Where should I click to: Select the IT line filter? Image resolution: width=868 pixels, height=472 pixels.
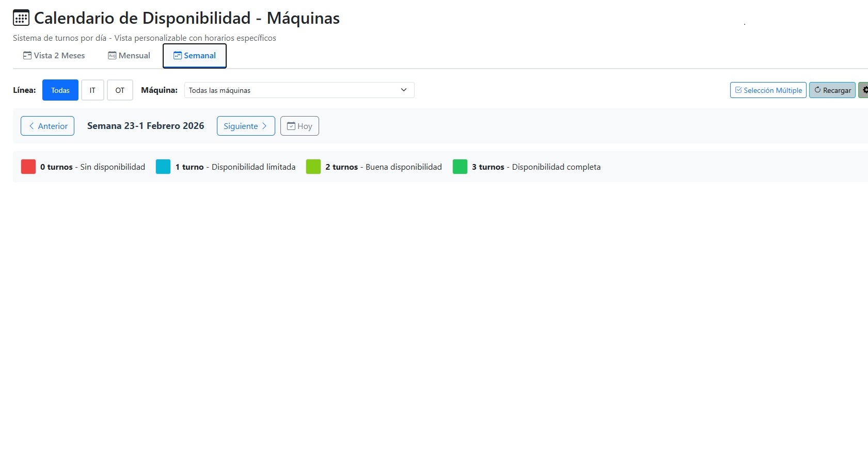(x=92, y=90)
